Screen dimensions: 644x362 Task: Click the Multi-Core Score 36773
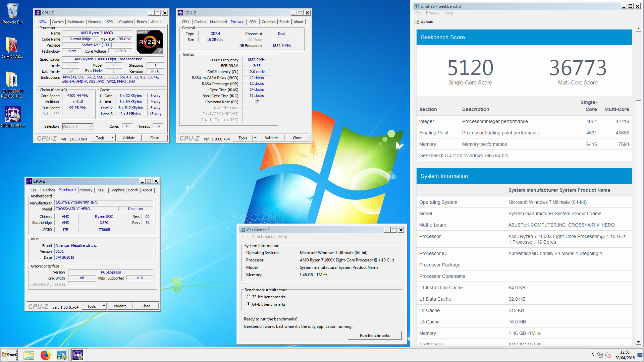[x=578, y=68]
